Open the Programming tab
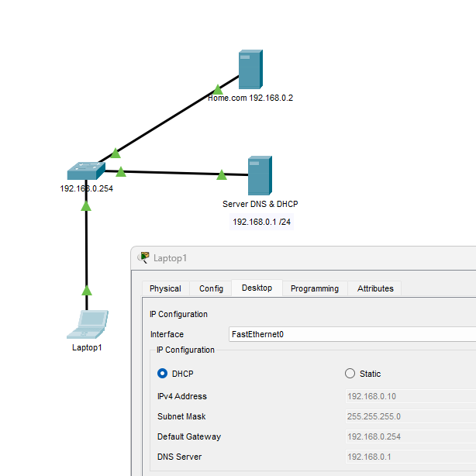The width and height of the screenshot is (476, 476). (314, 288)
